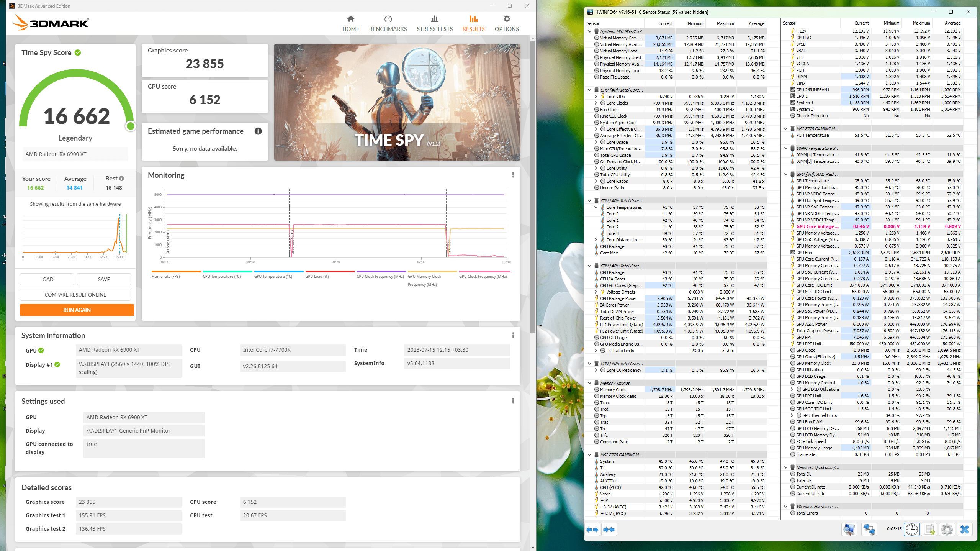This screenshot has height=551, width=980.
Task: Open the System information three-dot menu
Action: click(513, 335)
